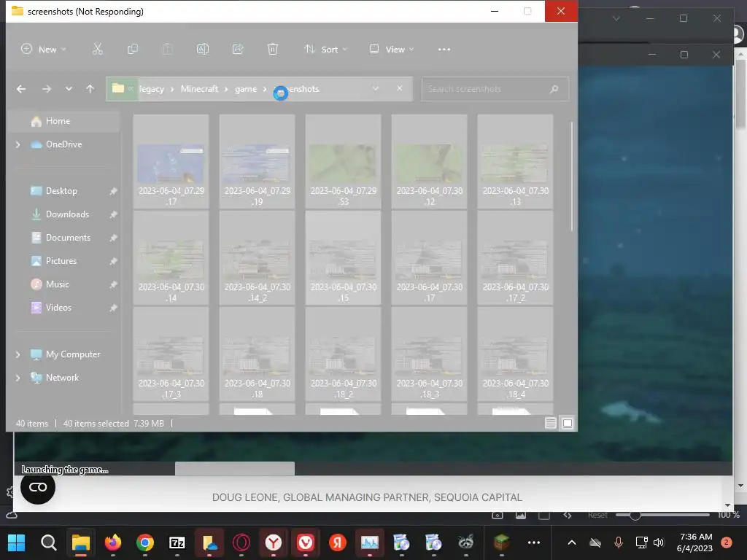Open 7-Zip from the taskbar
Viewport: 747px width, 560px height.
pos(177,542)
